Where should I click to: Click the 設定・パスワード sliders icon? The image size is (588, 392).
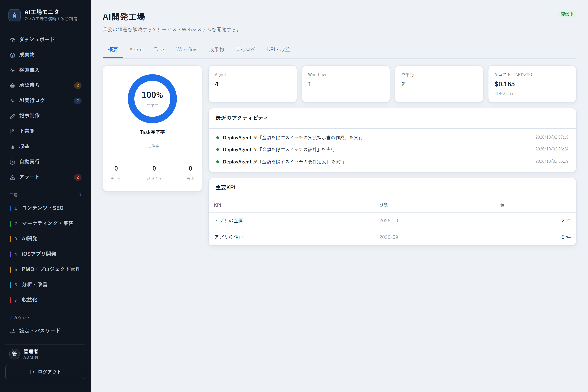click(12, 331)
